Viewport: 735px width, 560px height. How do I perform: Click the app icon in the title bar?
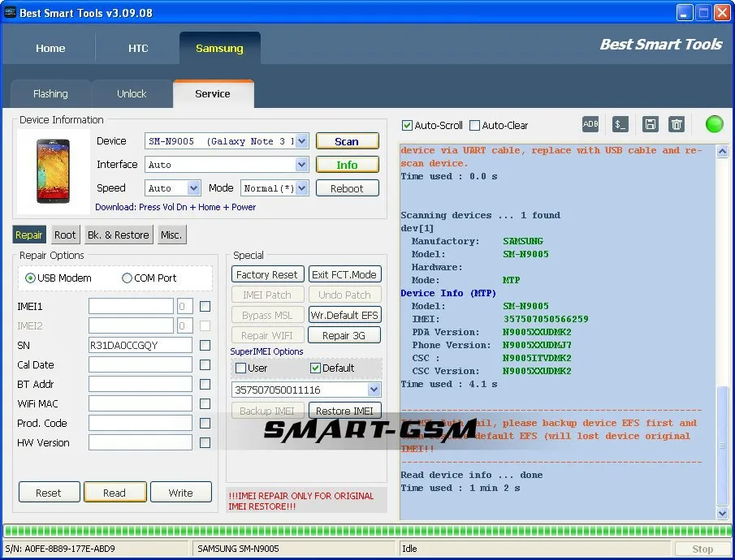tap(10, 12)
